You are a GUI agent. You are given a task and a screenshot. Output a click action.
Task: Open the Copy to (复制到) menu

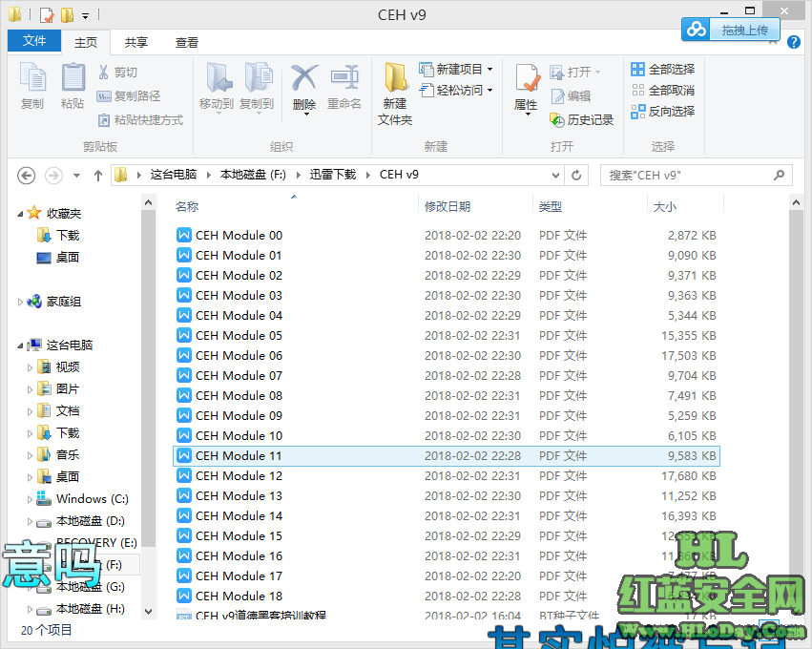pyautogui.click(x=257, y=87)
